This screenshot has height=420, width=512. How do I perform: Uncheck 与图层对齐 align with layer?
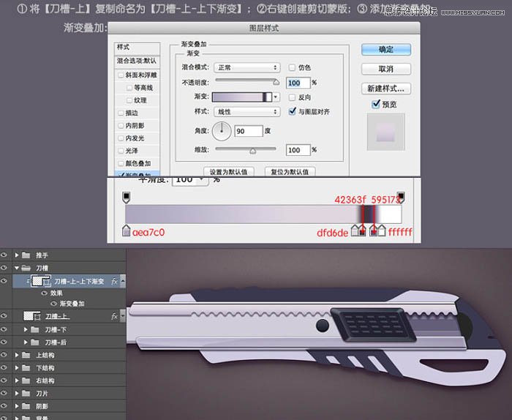293,111
